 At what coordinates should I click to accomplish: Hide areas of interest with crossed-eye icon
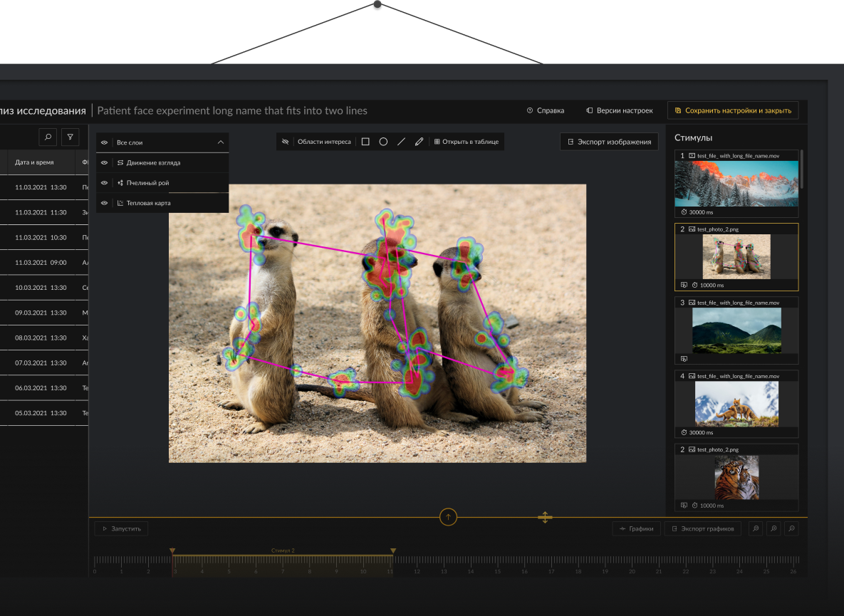click(285, 142)
